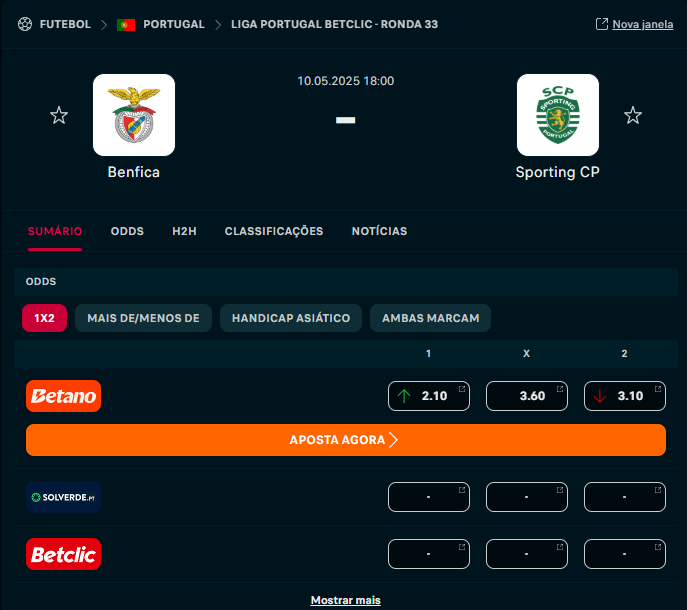Click the APOSTA AGORA button
Screen dimensions: 687x610
[x=346, y=440]
